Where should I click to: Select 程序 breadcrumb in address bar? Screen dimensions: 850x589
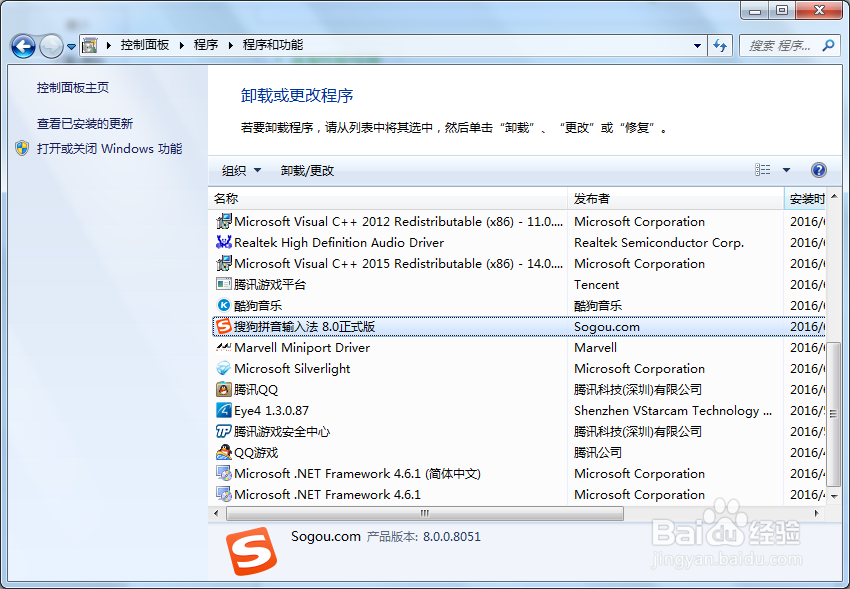tap(206, 45)
